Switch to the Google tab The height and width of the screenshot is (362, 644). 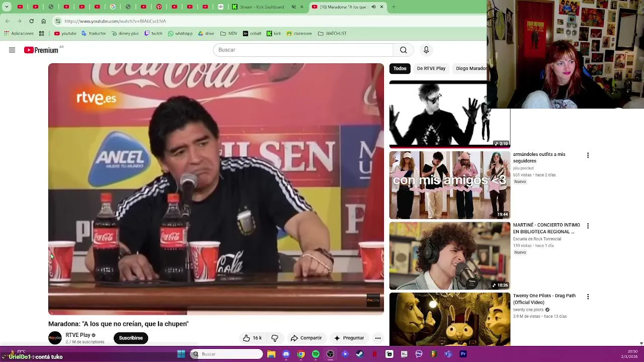pos(113,7)
